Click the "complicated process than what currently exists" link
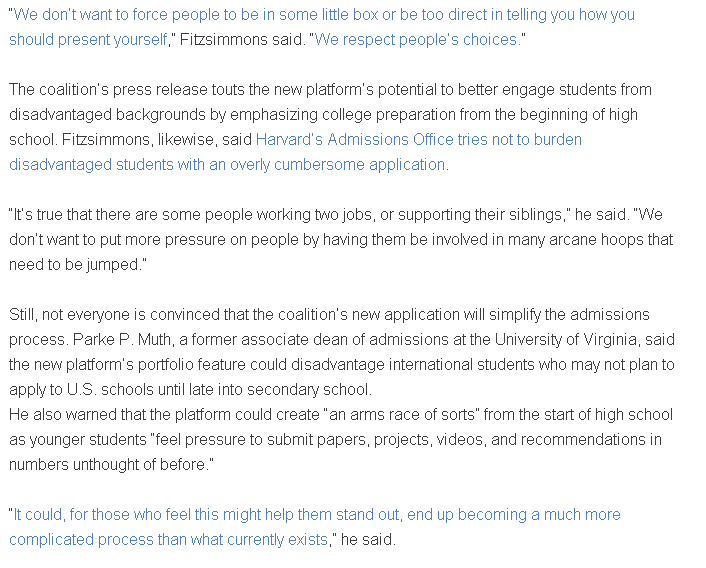Image resolution: width=706 pixels, height=568 pixels. tap(168, 540)
